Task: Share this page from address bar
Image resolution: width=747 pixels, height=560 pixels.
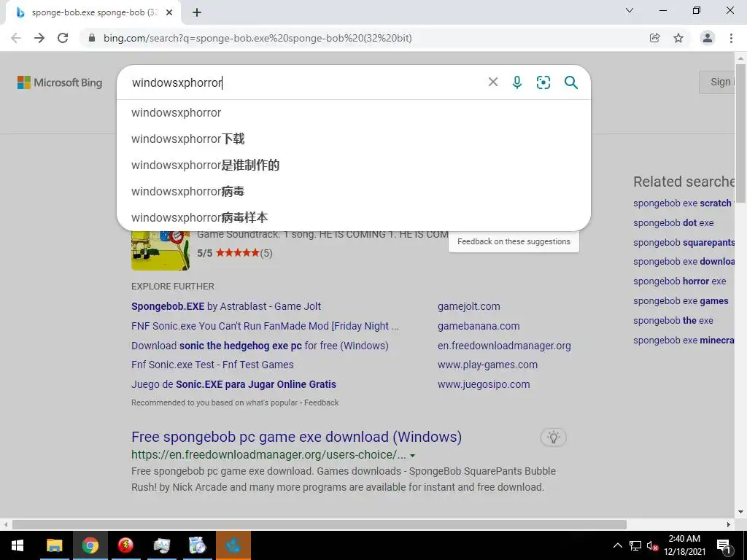Action: pyautogui.click(x=654, y=38)
